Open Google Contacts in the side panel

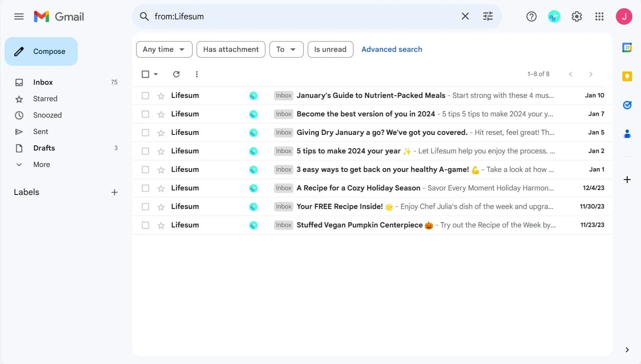[x=627, y=133]
